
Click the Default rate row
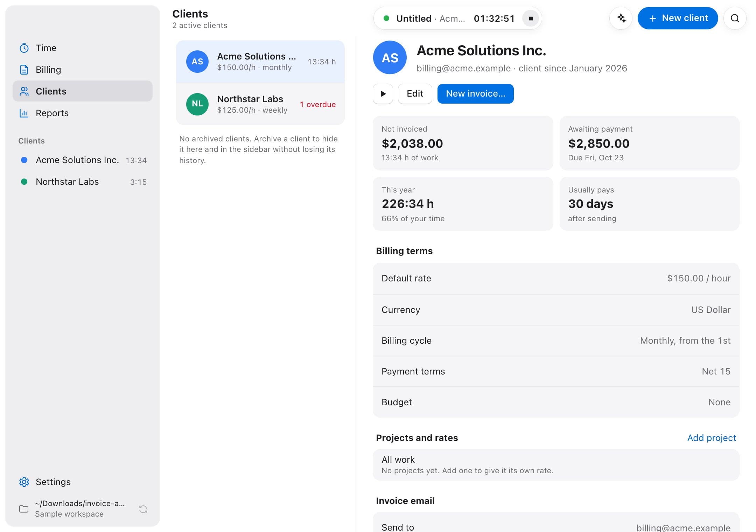[556, 279]
